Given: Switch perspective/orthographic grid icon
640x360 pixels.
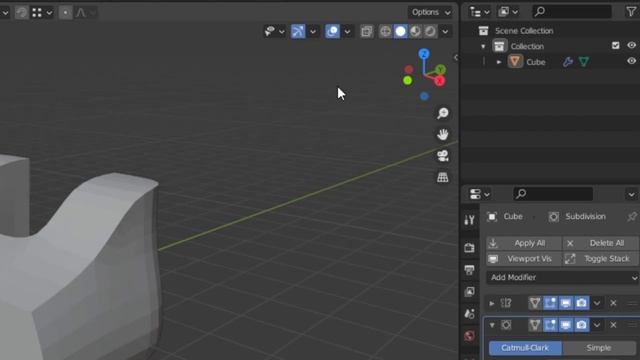Looking at the screenshot, I should [x=442, y=177].
